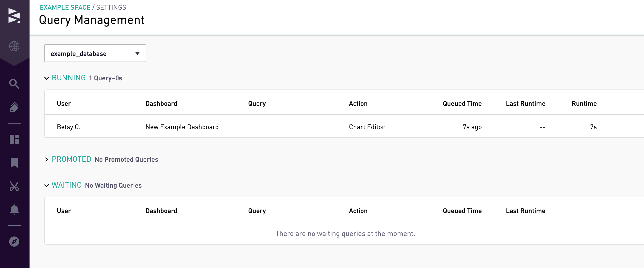Image resolution: width=644 pixels, height=268 pixels.
Task: Open the globe space icon
Action: point(14,46)
